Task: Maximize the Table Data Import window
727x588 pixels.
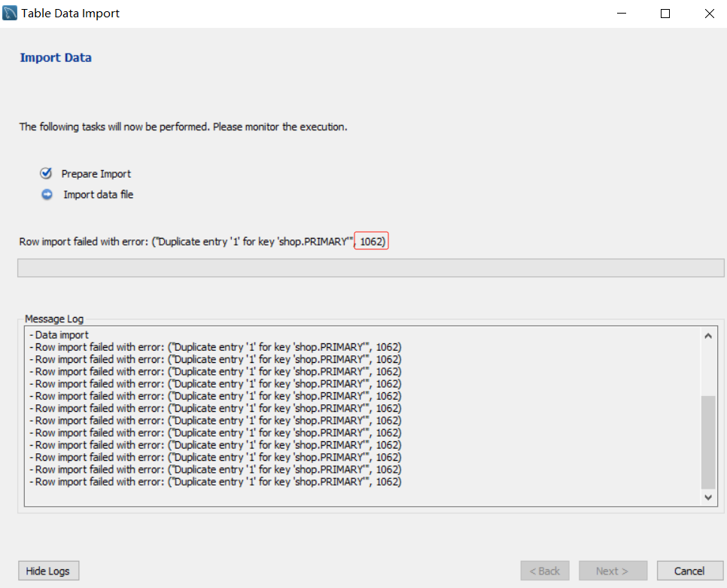Action: pos(665,14)
